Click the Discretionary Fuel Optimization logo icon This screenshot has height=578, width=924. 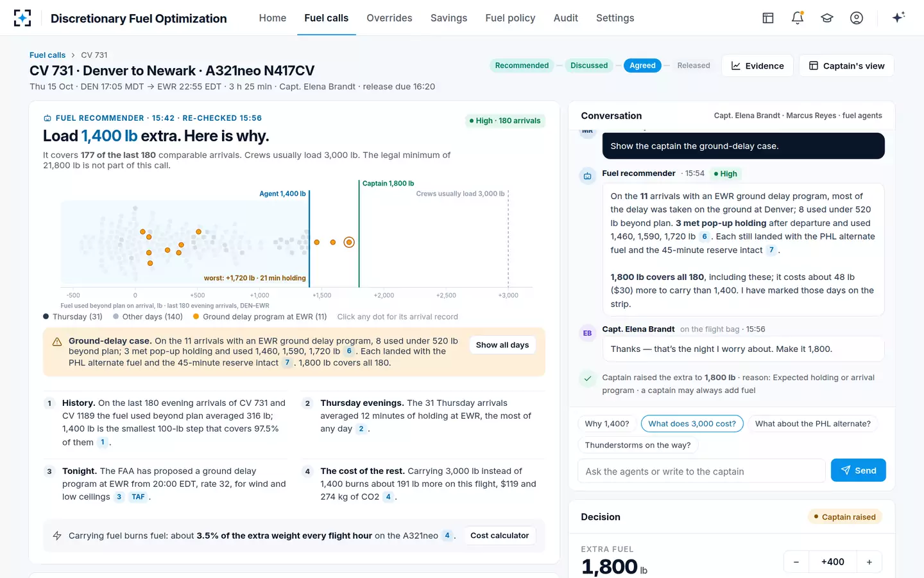(22, 18)
